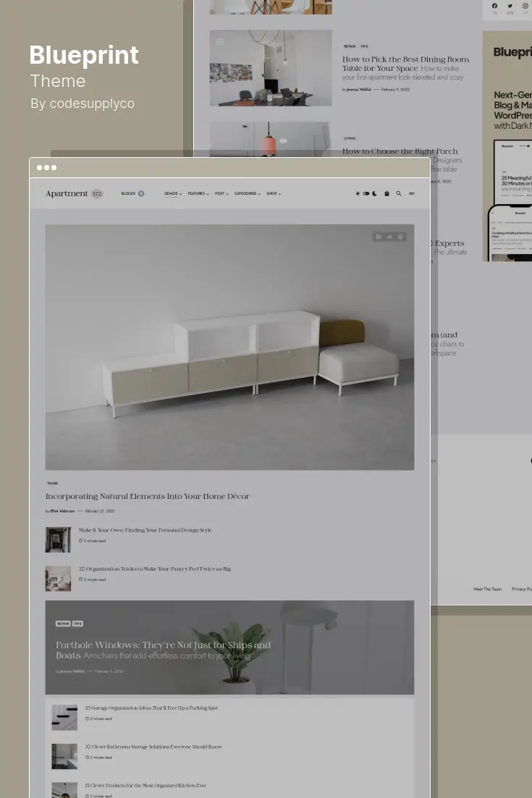Click the sun light-mode icon

358,193
